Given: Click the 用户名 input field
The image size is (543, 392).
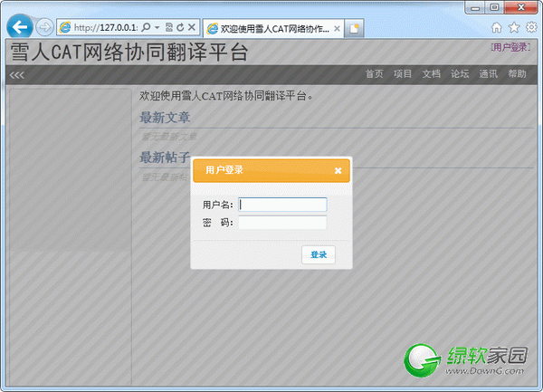Looking at the screenshot, I should (282, 205).
